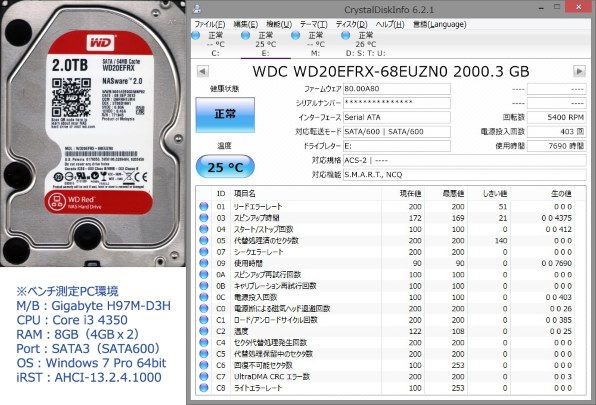Viewport: 596px width, 405px height.
Task: Select the M: drive tab
Action: (315, 44)
